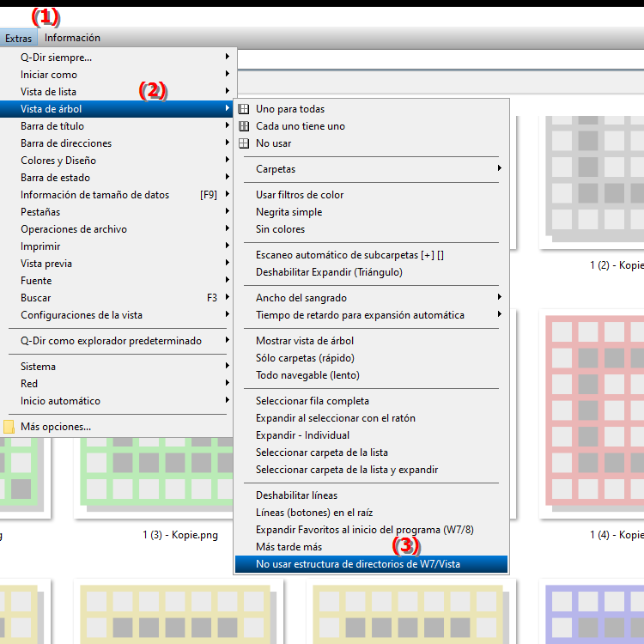The width and height of the screenshot is (644, 644).
Task: Expand 'Tiempo de retardo para expansión automática'
Action: [x=371, y=315]
